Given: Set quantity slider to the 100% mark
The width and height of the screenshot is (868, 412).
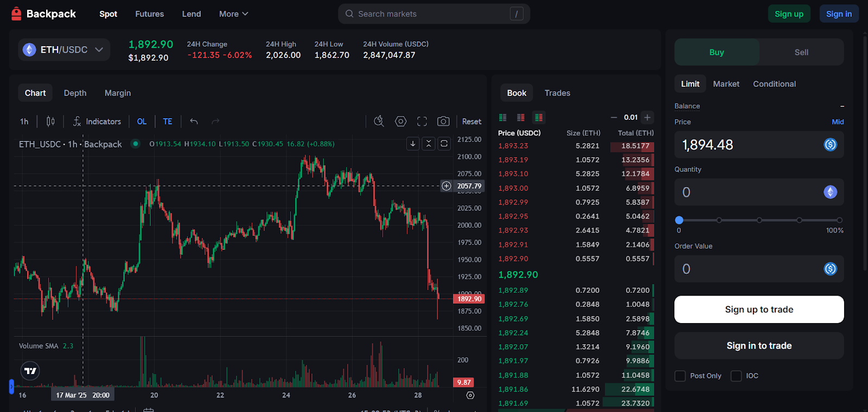Looking at the screenshot, I should click(840, 220).
